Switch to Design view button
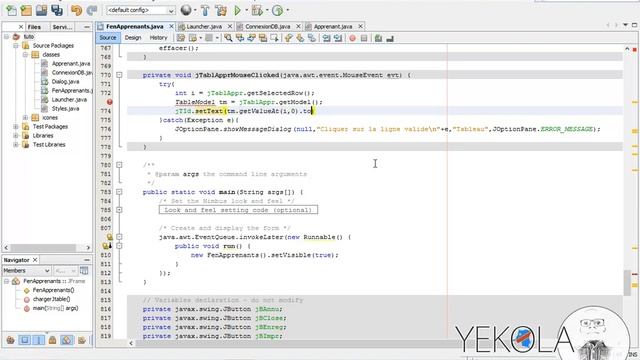The height and width of the screenshot is (360, 640). coord(133,38)
